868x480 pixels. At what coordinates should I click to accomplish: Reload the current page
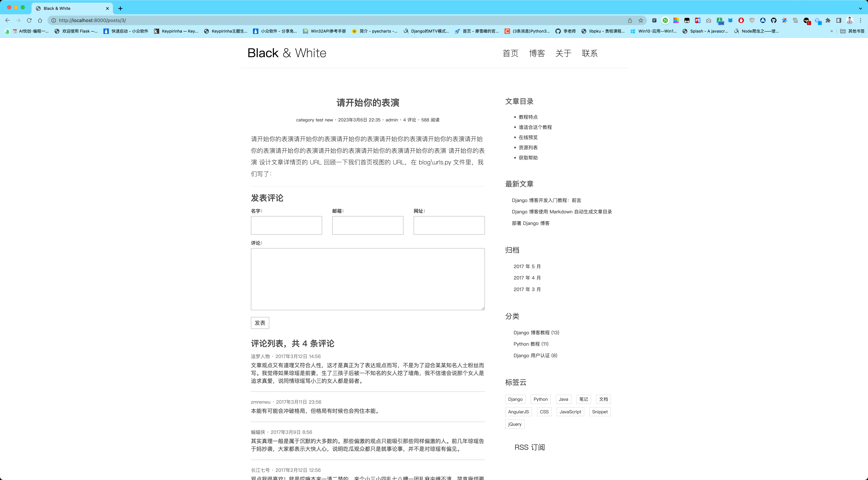(29, 20)
